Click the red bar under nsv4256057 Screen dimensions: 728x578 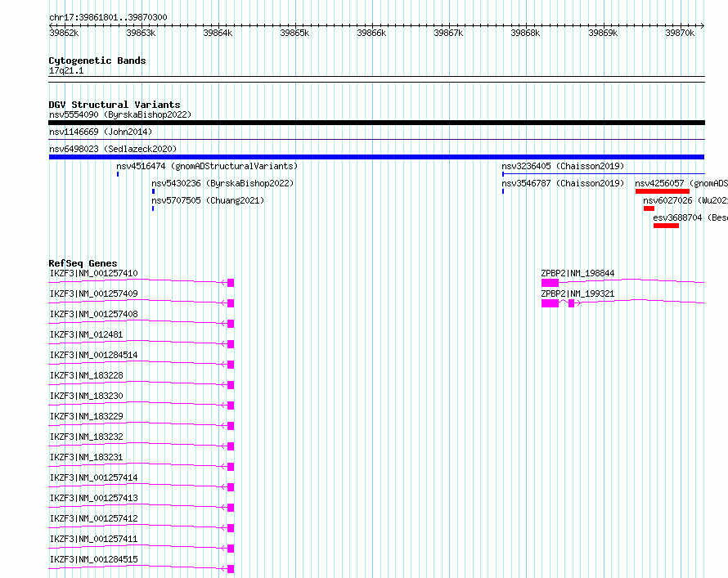click(x=663, y=191)
